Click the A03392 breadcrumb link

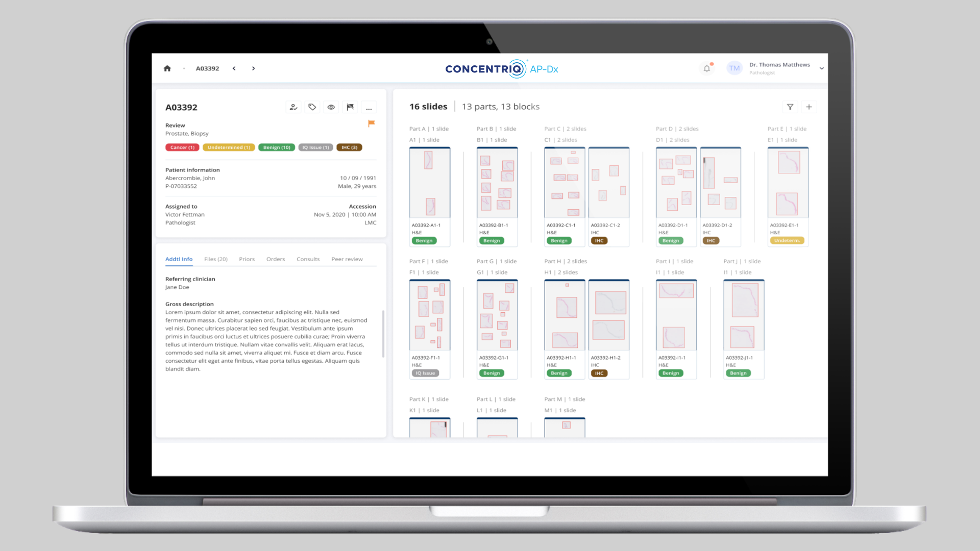pos(207,68)
